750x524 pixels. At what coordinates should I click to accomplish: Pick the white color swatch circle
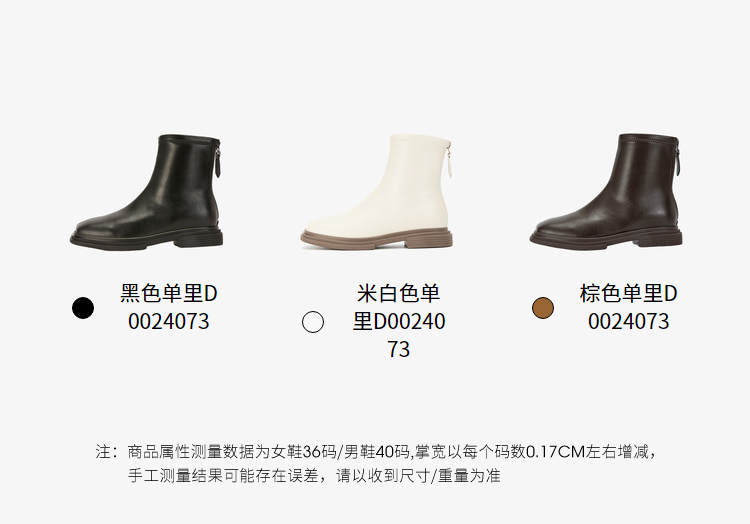(x=313, y=322)
